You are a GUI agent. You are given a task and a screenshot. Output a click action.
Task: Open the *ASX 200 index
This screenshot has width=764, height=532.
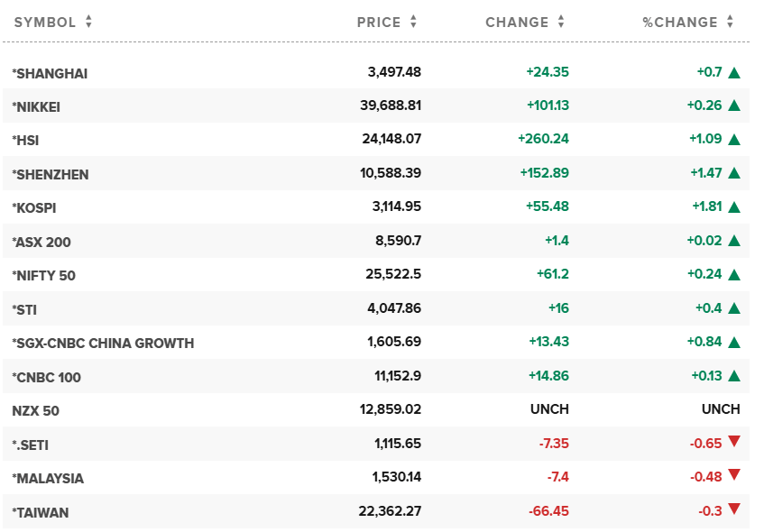[x=41, y=242]
